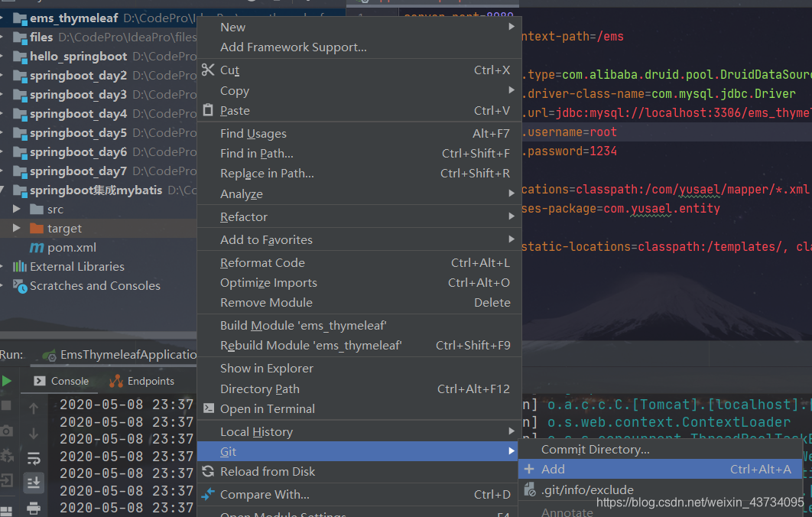The image size is (812, 517).
Task: Click the Reload from Disk icon
Action: coord(208,471)
